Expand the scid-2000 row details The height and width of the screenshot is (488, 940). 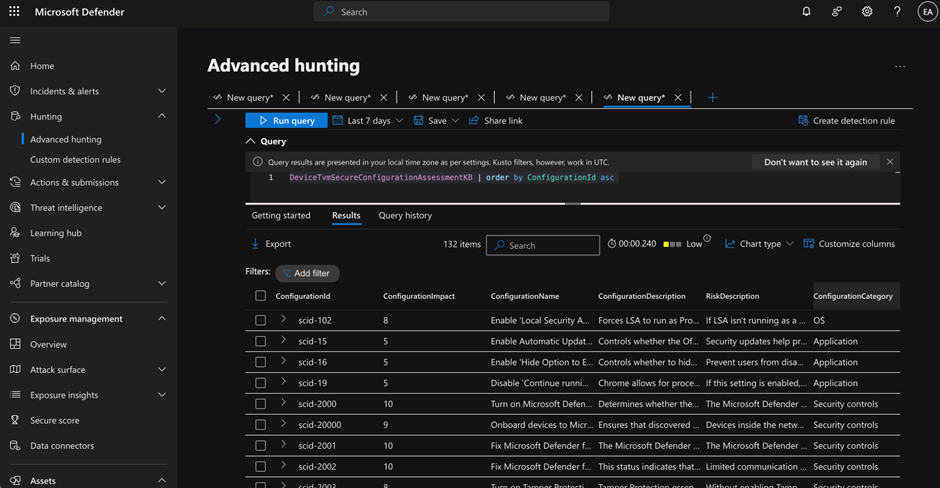tap(284, 402)
